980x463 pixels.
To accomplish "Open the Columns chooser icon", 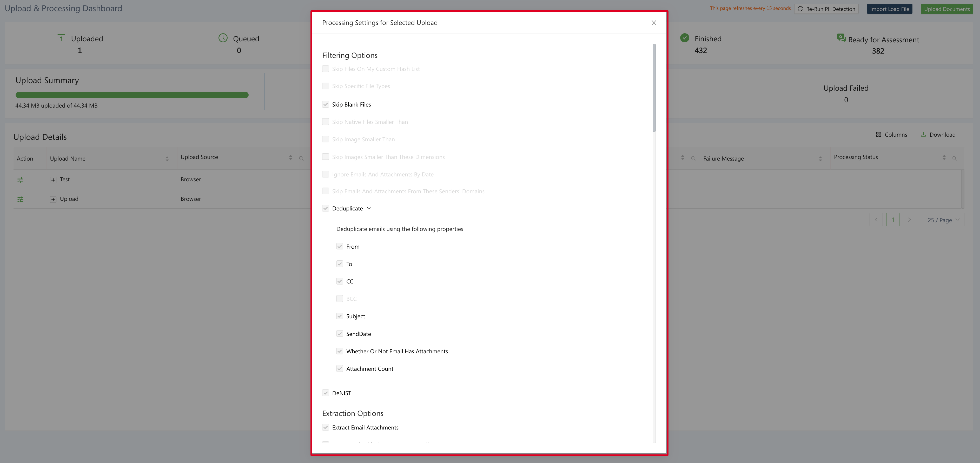I will pyautogui.click(x=878, y=135).
